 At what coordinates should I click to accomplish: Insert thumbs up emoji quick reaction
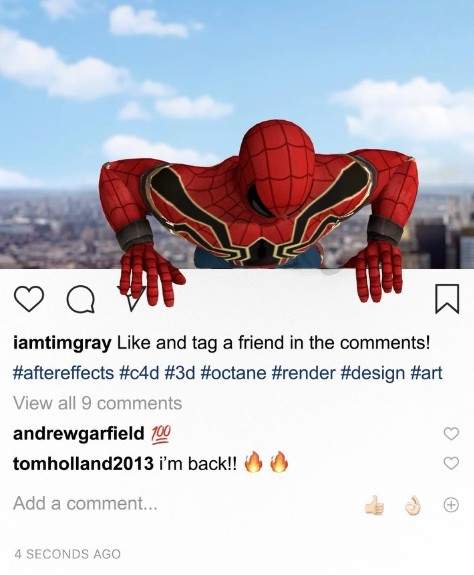click(374, 505)
